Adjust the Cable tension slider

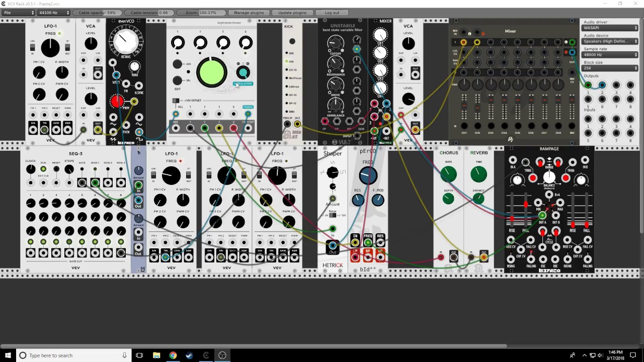148,13
